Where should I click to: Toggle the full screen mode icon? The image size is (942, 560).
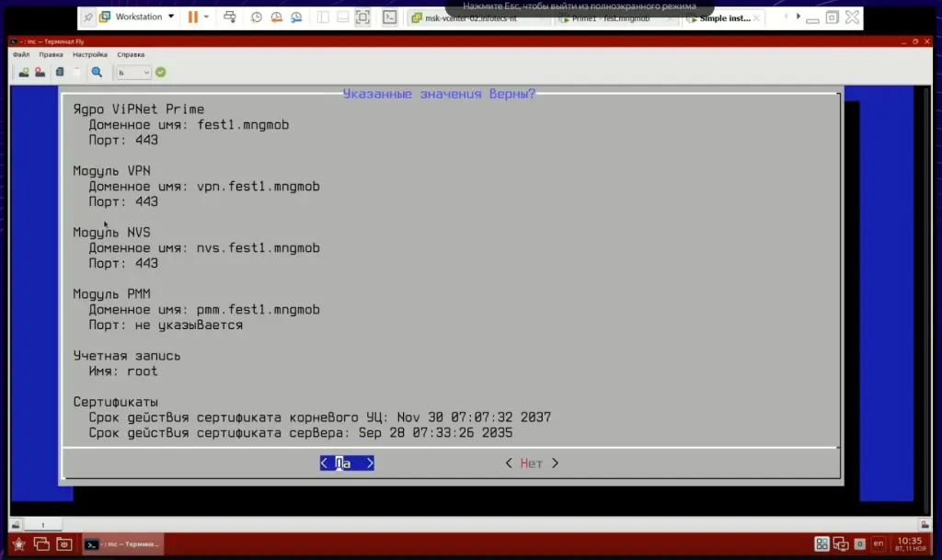click(x=362, y=17)
